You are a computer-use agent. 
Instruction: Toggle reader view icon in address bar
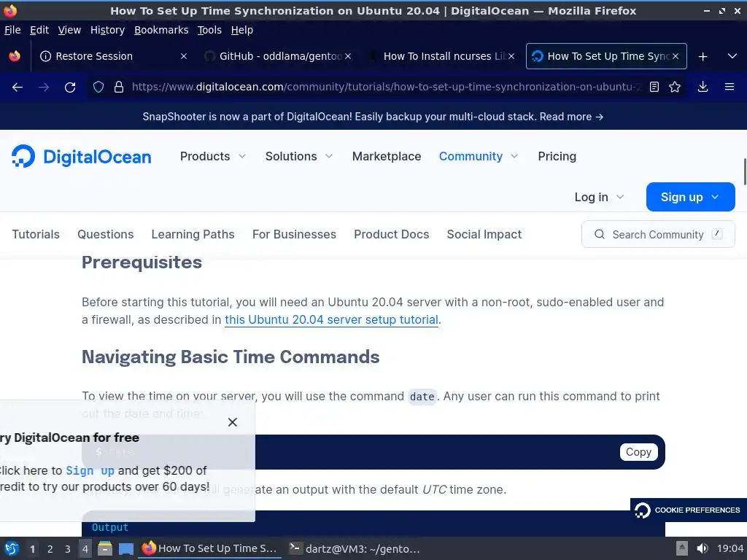(x=654, y=87)
